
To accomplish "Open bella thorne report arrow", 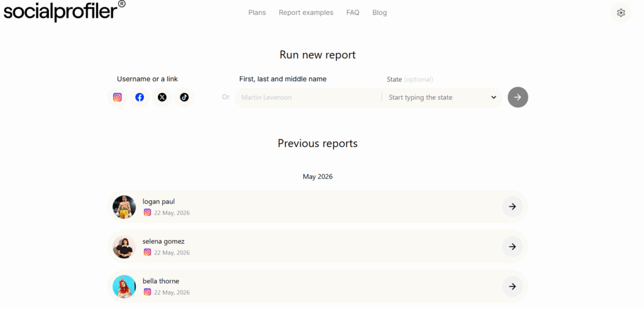I will pyautogui.click(x=512, y=286).
